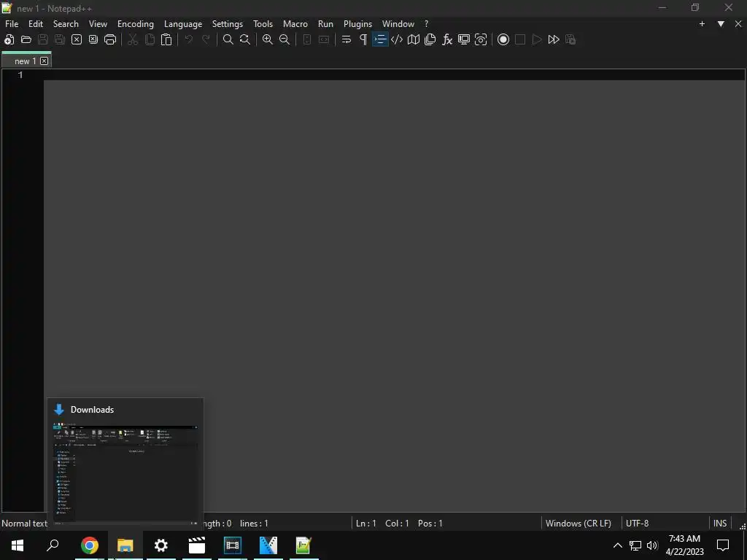Click the save recorded macro icon

(x=570, y=39)
